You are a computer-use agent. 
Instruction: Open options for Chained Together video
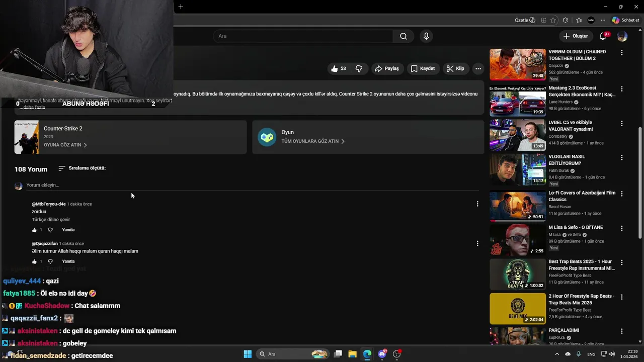[x=622, y=52]
